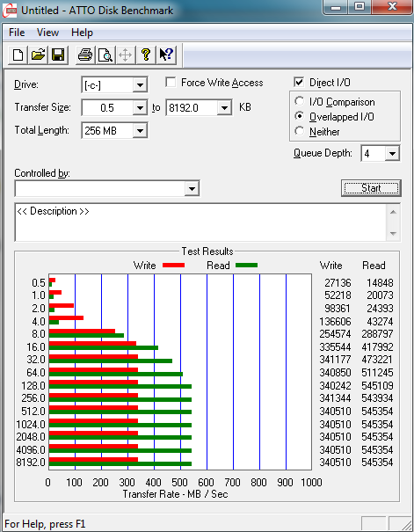Screen dimensions: 414x532
Task: Open the View menu
Action: pos(47,33)
